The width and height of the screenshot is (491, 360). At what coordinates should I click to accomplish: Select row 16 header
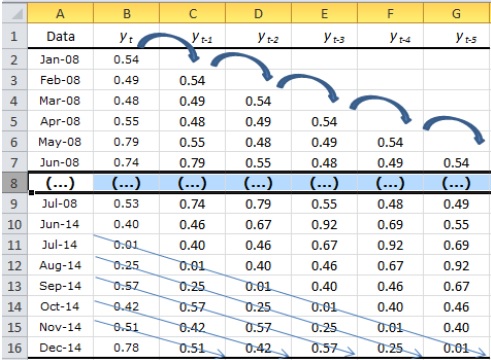pyautogui.click(x=15, y=348)
